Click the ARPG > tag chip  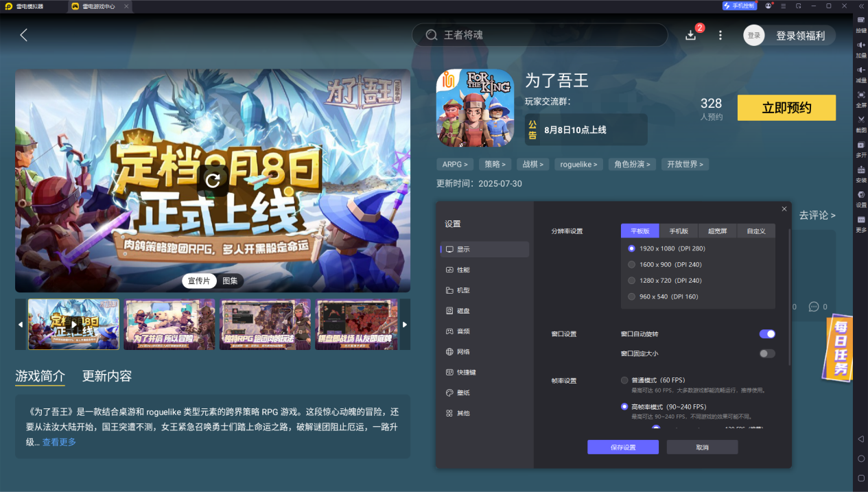(455, 165)
